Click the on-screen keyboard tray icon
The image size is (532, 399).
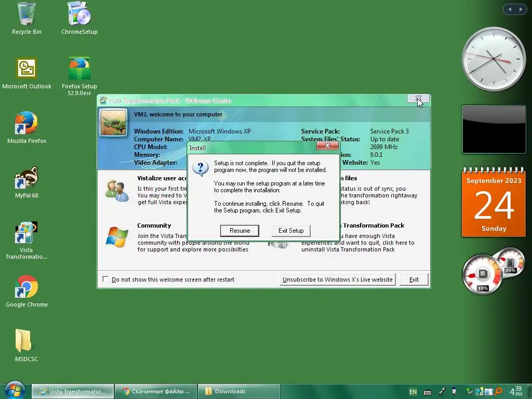click(428, 392)
